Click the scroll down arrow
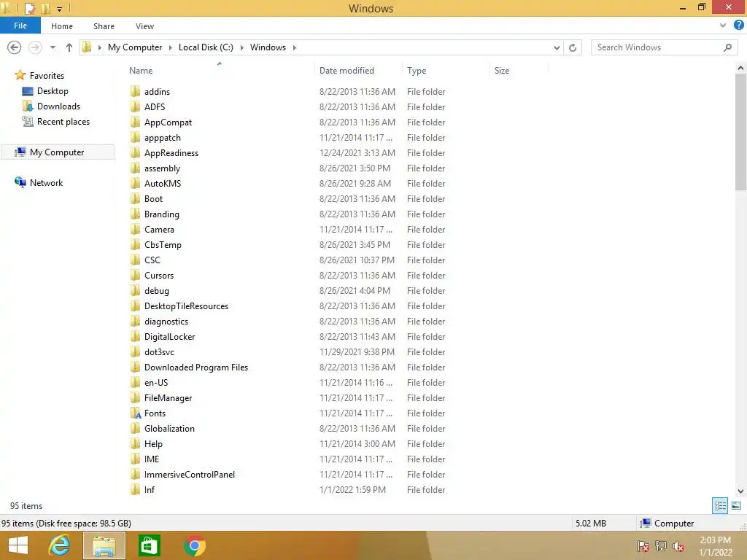 pyautogui.click(x=740, y=491)
